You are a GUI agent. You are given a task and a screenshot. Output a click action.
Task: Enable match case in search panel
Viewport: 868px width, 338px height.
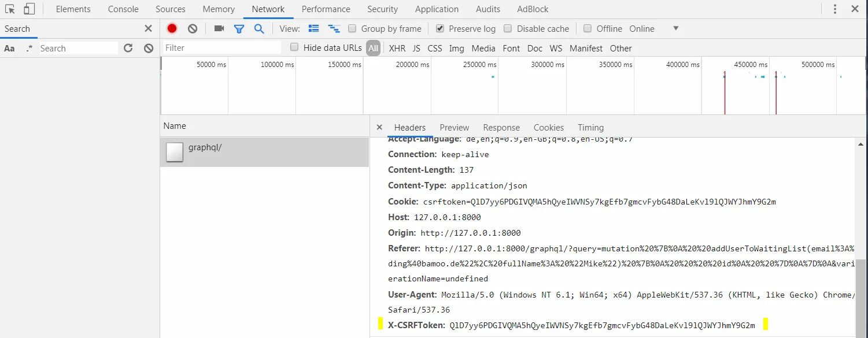pos(9,48)
